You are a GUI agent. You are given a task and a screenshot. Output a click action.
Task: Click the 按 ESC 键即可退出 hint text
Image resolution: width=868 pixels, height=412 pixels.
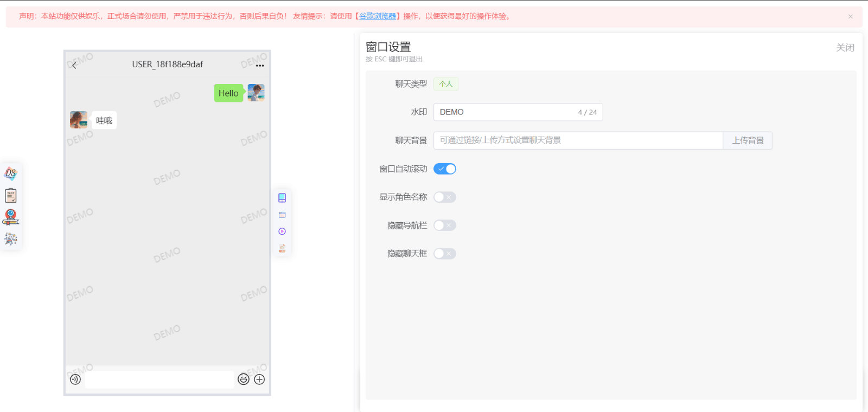tap(394, 59)
